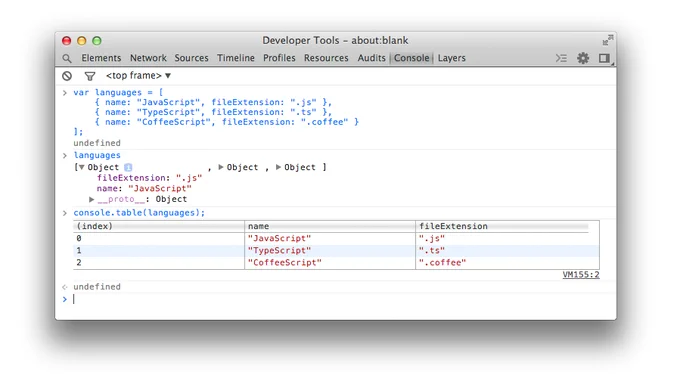Collapse the first expanded Object
Image resolution: width=680 pixels, height=378 pixels.
pyautogui.click(x=82, y=167)
